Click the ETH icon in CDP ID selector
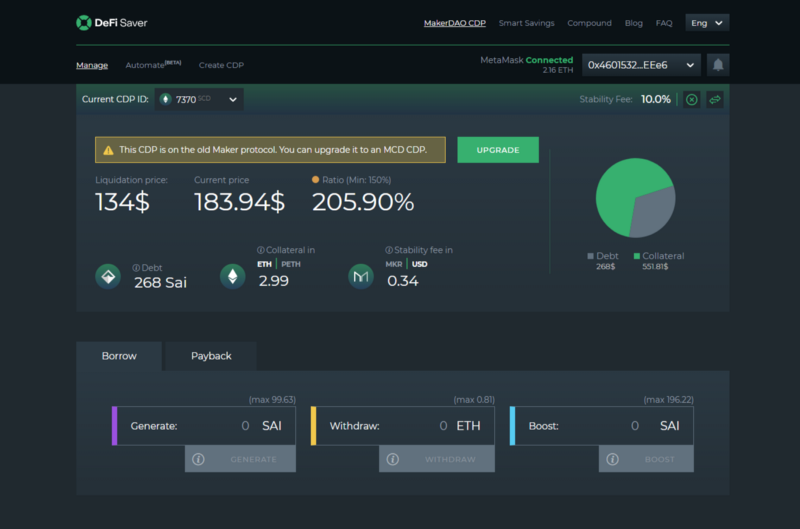The height and width of the screenshot is (529, 800). (165, 99)
